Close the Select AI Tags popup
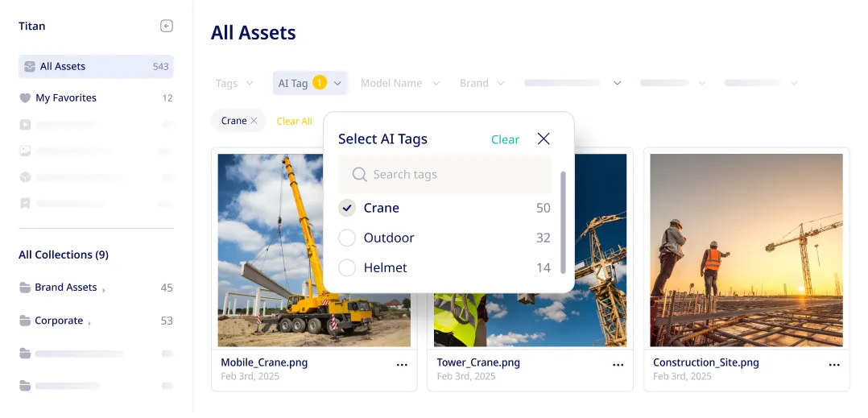 tap(544, 139)
